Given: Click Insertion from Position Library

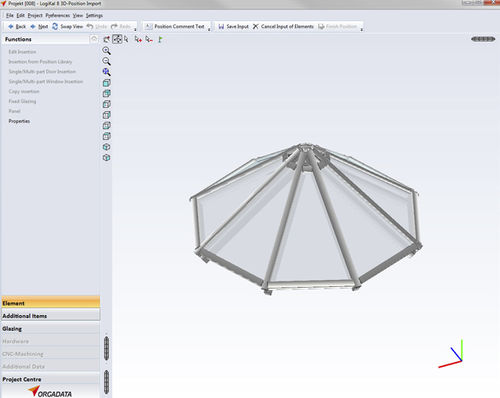Looking at the screenshot, I should (40, 62).
